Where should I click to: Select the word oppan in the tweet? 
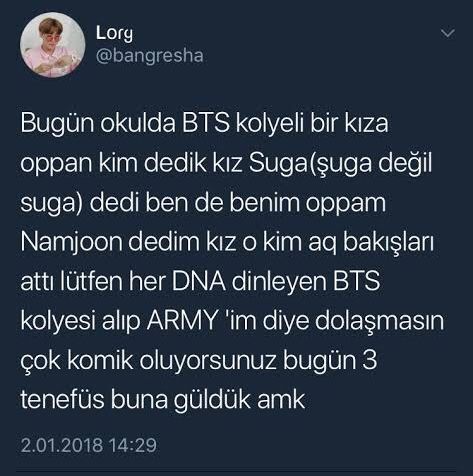tap(56, 165)
